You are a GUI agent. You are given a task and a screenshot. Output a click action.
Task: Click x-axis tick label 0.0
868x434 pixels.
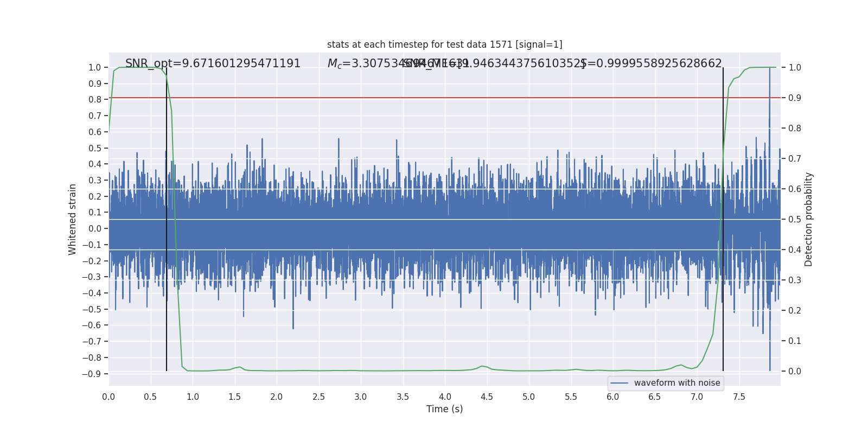(x=108, y=397)
